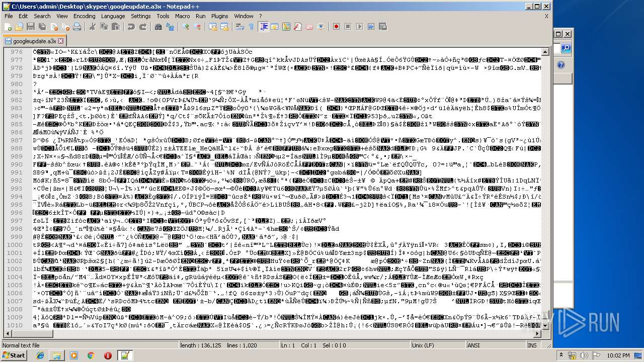Click 'length : 136,125' in status bar
Image resolution: width=644 pixels, height=362 pixels.
(x=201, y=345)
